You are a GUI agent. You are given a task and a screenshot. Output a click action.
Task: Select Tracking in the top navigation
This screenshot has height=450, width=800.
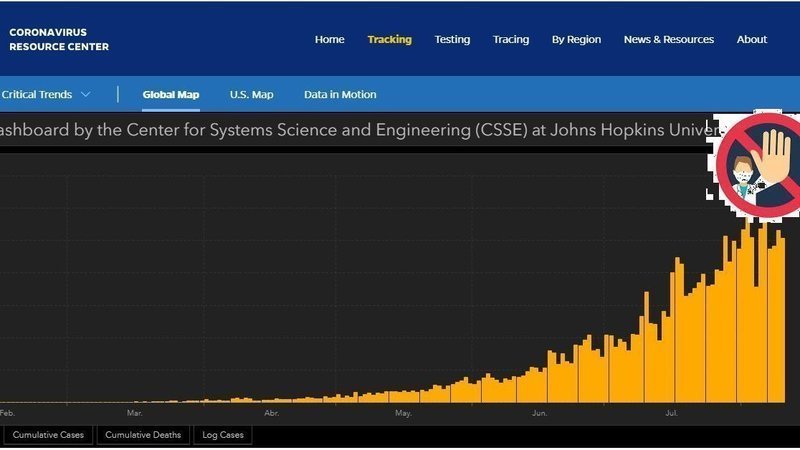389,40
